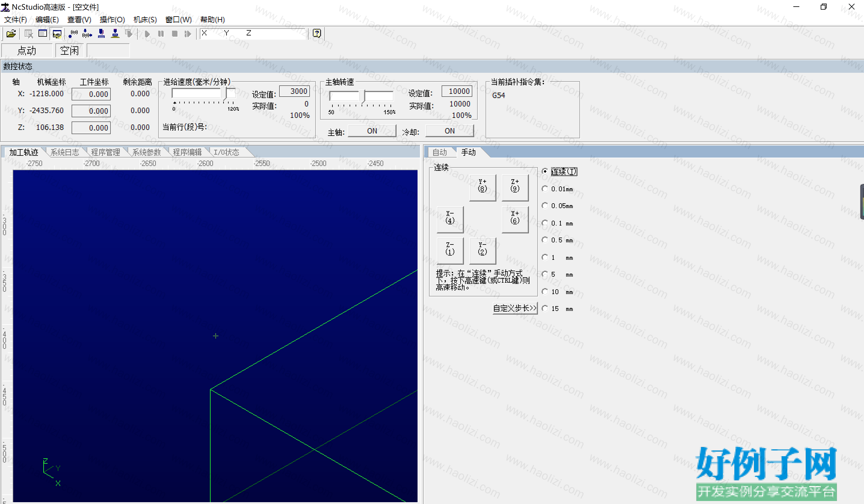Click the greyed breakpoint resume toolbar icon

pos(129,34)
